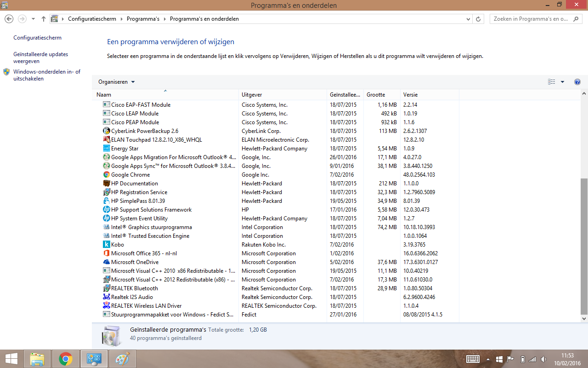The image size is (588, 368).
Task: Click the scrollbar down arrow
Action: pos(584,318)
